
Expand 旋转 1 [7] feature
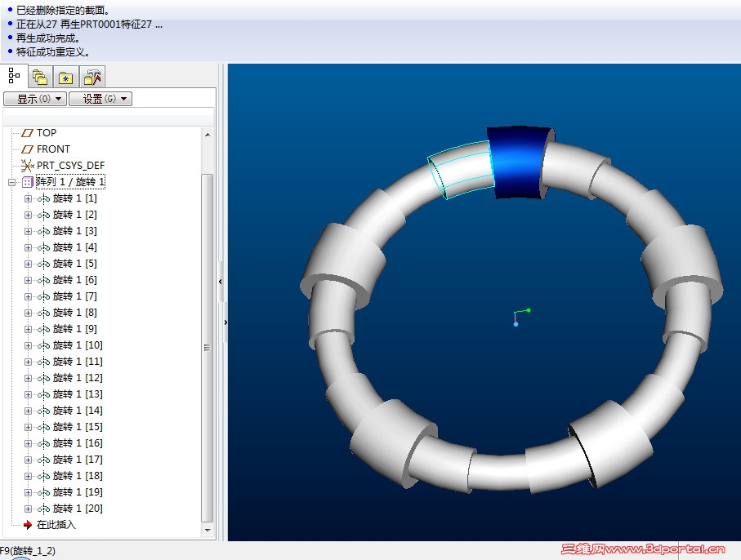28,296
